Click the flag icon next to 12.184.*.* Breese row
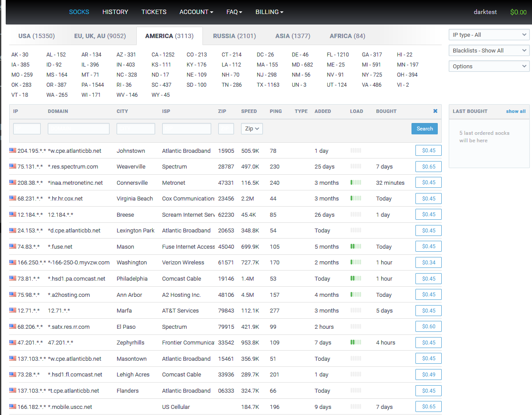Screen dimensions: 532x415 [12, 214]
